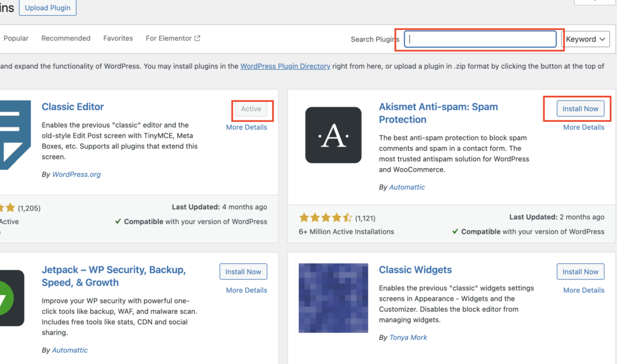Screen dimensions: 617x364
Task: Click the Akismet plugin logo icon
Action: pos(333,135)
